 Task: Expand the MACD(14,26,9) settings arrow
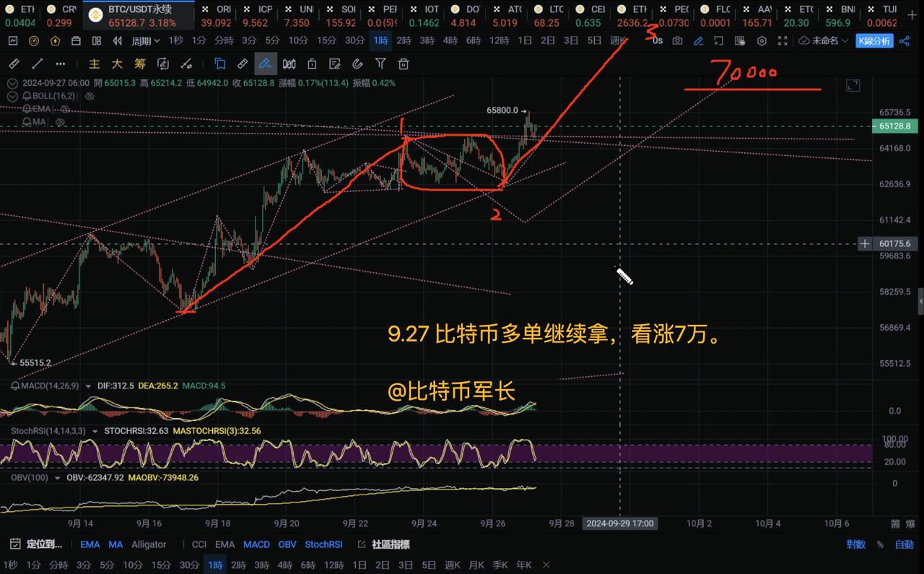click(88, 386)
